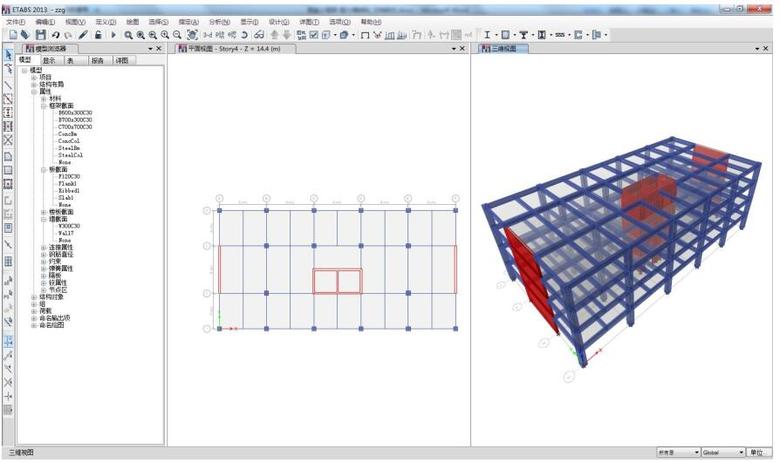Collapse the 框架截面 tree node
780x463 pixels.
44,106
